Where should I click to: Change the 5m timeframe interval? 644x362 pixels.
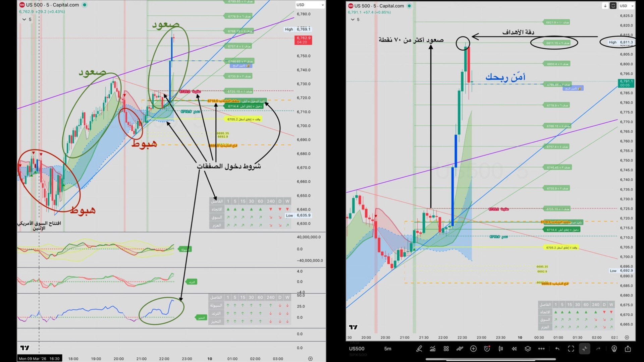click(388, 349)
